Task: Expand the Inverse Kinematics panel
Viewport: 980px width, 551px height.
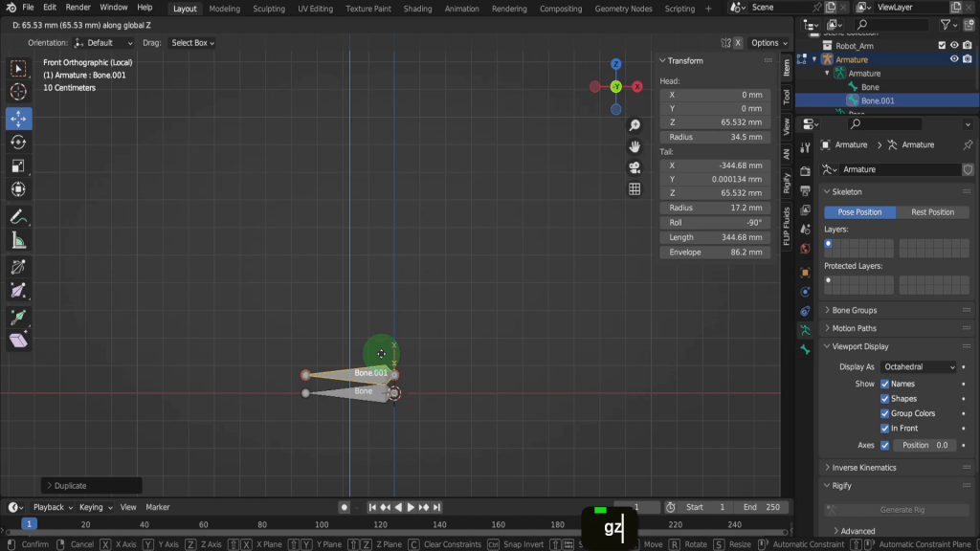Action: [x=864, y=468]
